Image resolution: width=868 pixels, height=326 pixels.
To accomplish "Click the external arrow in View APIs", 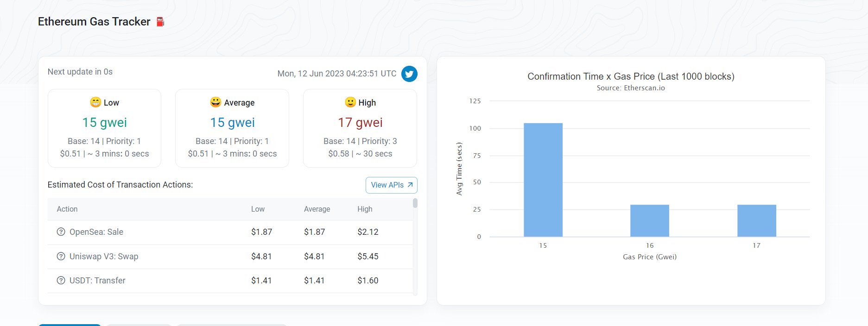I will (x=410, y=185).
